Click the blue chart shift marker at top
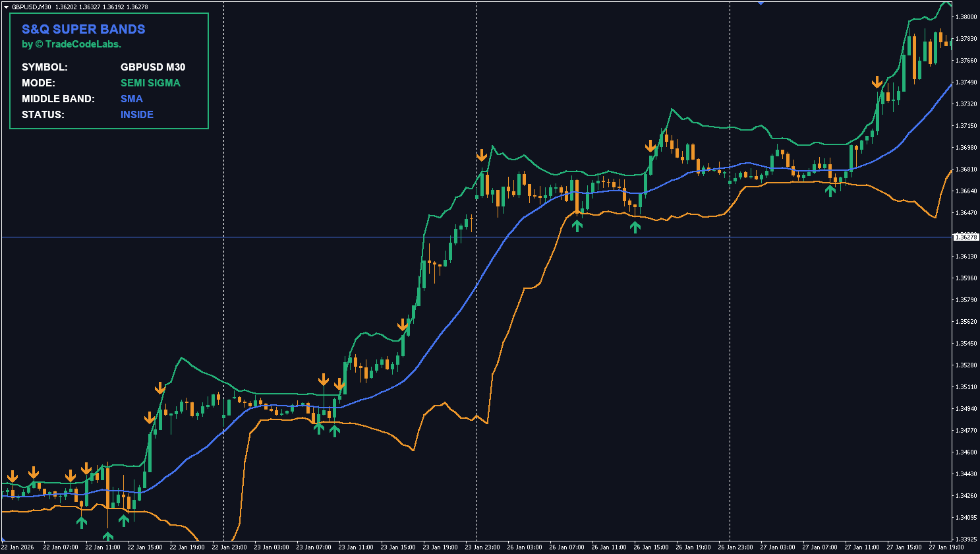 pyautogui.click(x=761, y=3)
